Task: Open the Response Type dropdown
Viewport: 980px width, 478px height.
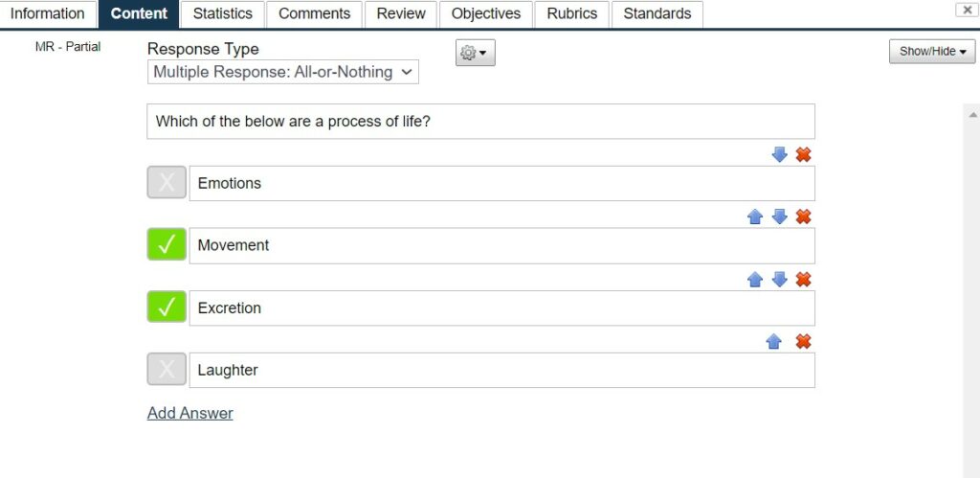Action: [x=283, y=72]
